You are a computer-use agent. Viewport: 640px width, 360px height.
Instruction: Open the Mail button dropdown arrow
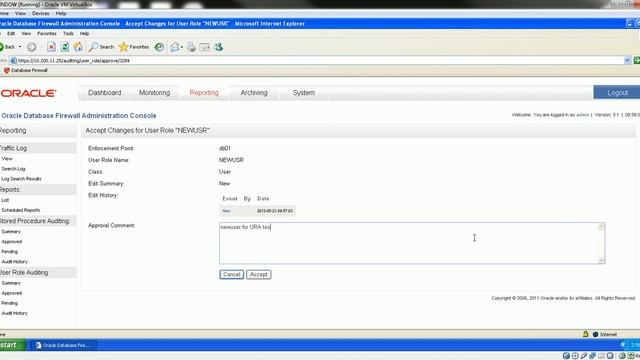click(182, 47)
